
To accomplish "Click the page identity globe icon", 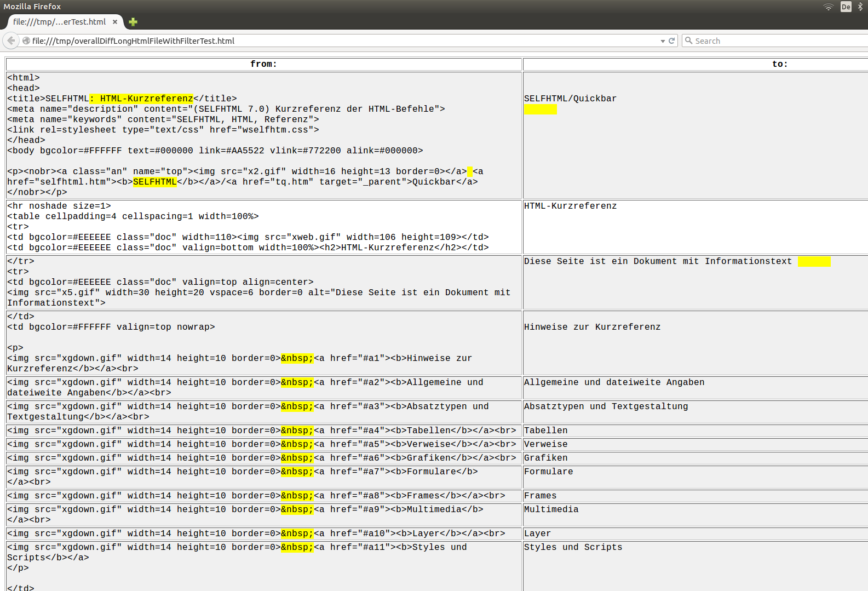I will tap(26, 41).
